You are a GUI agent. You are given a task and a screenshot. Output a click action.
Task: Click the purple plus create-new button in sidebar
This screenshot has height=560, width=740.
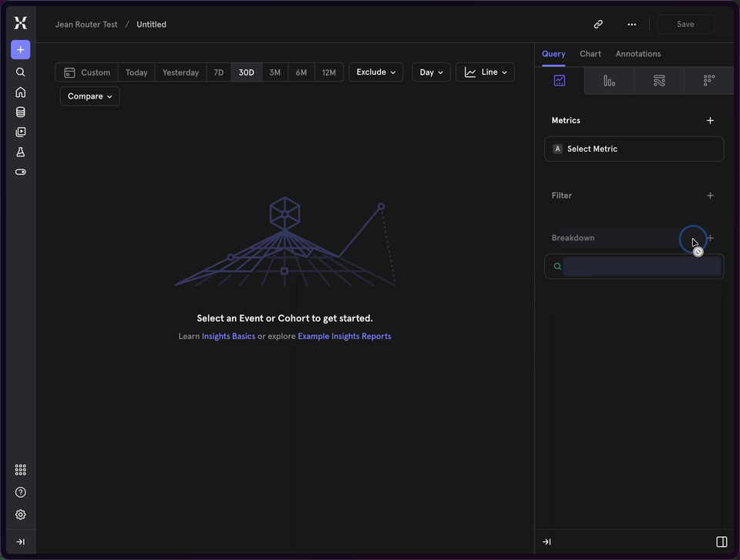(21, 50)
